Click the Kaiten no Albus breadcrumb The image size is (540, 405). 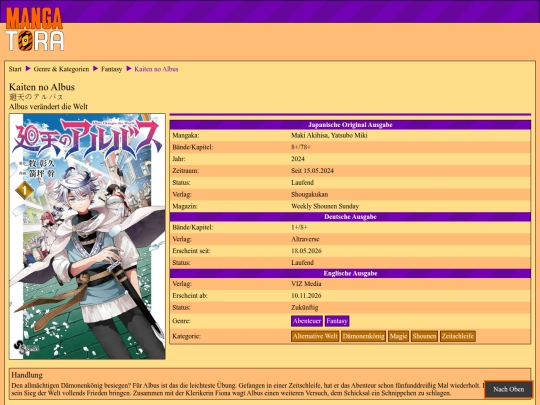tap(156, 69)
